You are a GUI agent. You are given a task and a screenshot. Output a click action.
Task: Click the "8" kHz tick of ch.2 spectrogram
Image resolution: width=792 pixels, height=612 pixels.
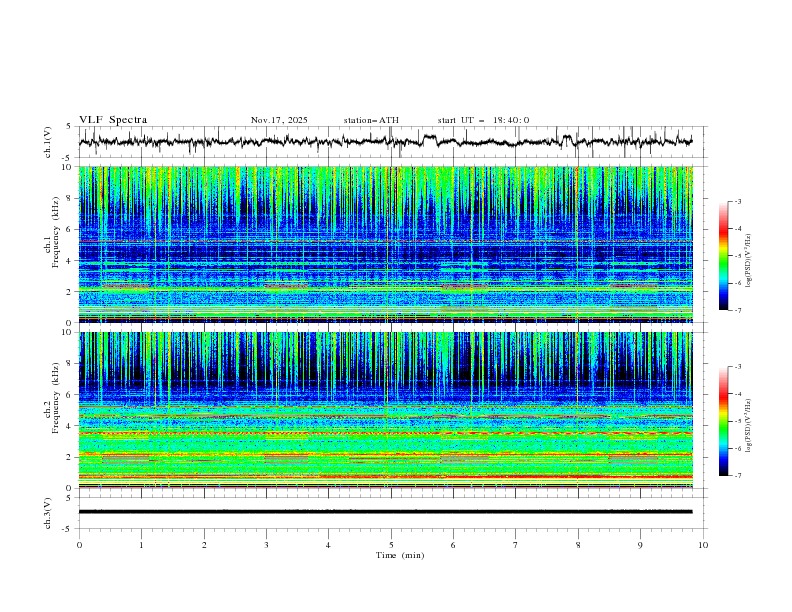pos(71,364)
